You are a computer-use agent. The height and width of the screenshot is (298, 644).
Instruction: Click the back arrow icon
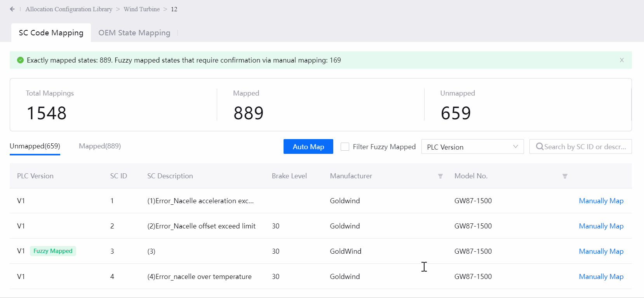pyautogui.click(x=12, y=9)
